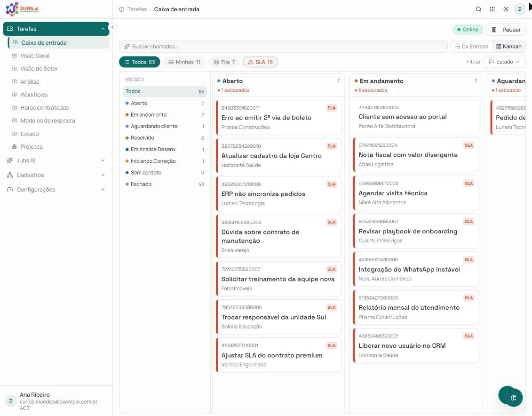Screen dimensions: 532x416
Task: Select the Fila 7 tab
Action: pyautogui.click(x=224, y=62)
